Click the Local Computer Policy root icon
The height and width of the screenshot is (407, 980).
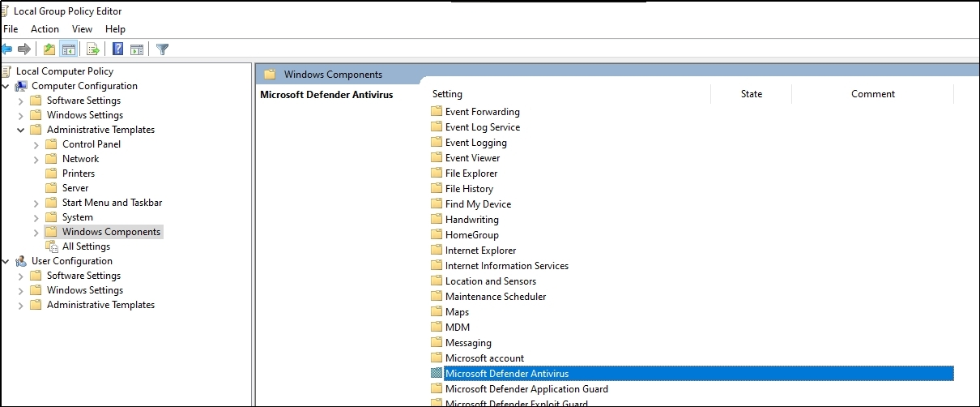(6, 71)
